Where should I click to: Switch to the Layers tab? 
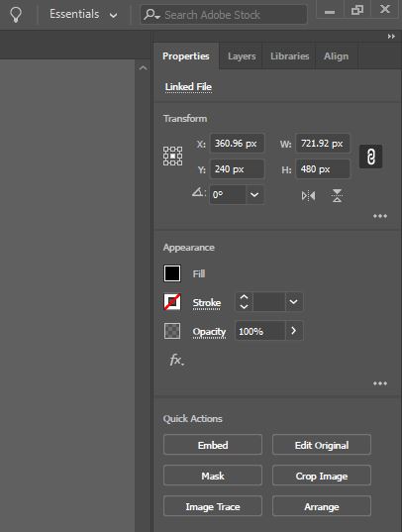click(x=242, y=56)
